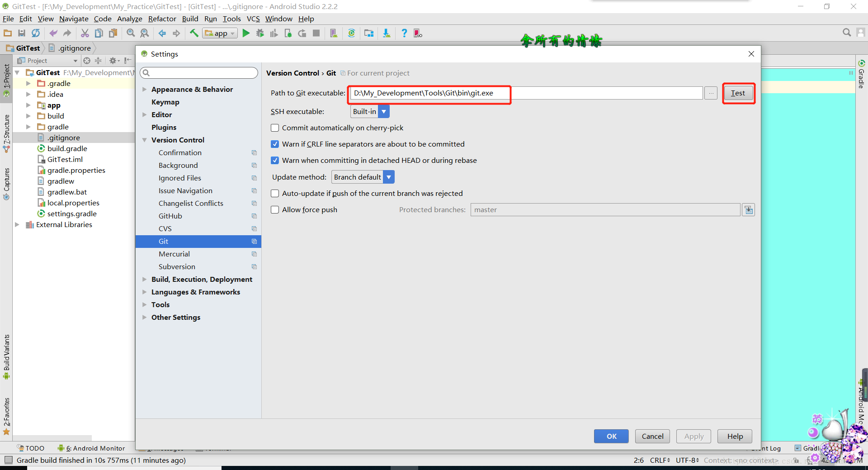This screenshot has width=868, height=470.
Task: Open the Refactor menu
Action: [162, 19]
